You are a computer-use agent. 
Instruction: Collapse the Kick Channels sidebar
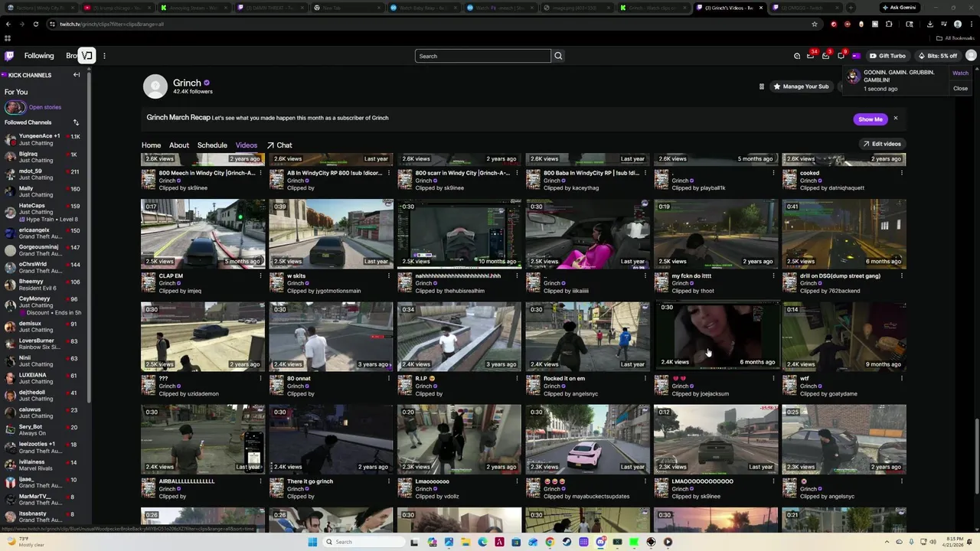tap(77, 75)
